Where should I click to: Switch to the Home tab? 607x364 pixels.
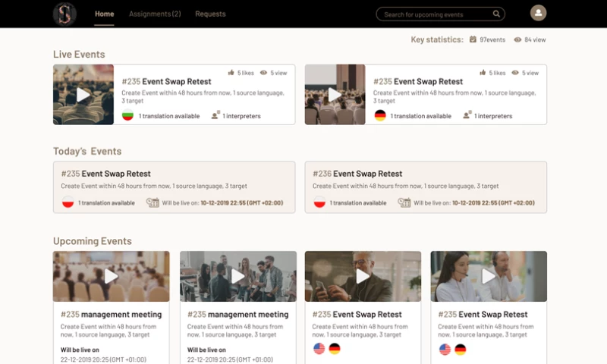pyautogui.click(x=105, y=14)
